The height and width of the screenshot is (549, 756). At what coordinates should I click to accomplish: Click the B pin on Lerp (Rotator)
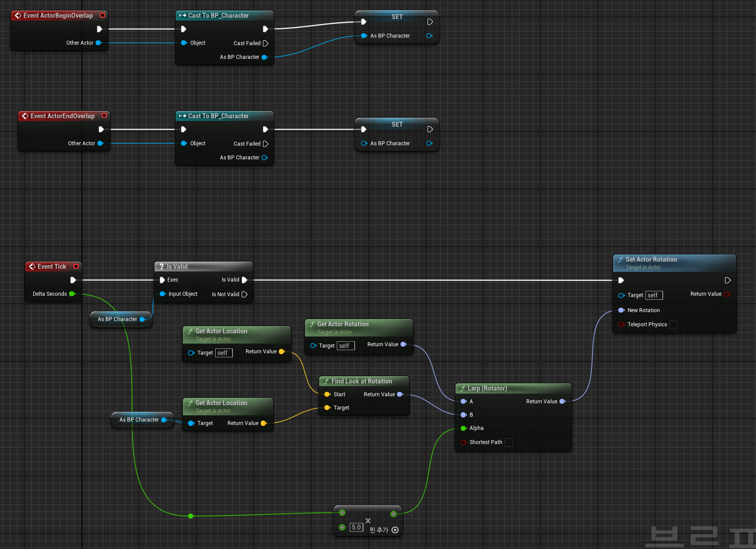(463, 415)
